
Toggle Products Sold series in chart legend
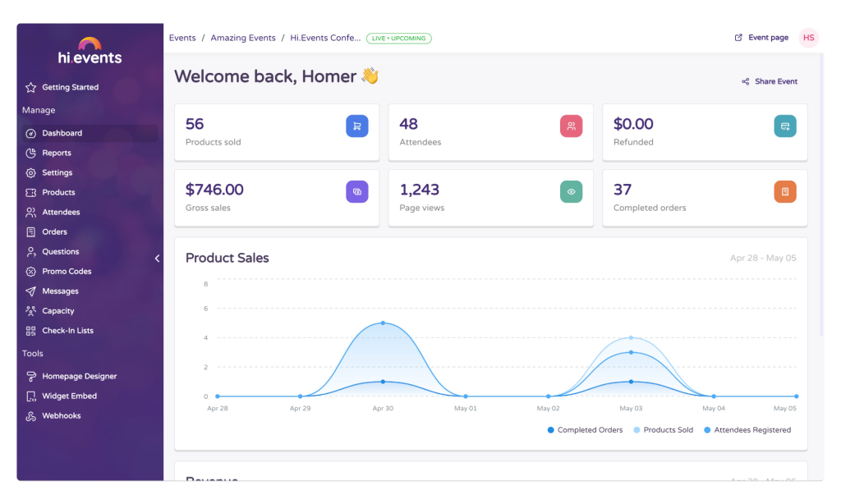[664, 430]
